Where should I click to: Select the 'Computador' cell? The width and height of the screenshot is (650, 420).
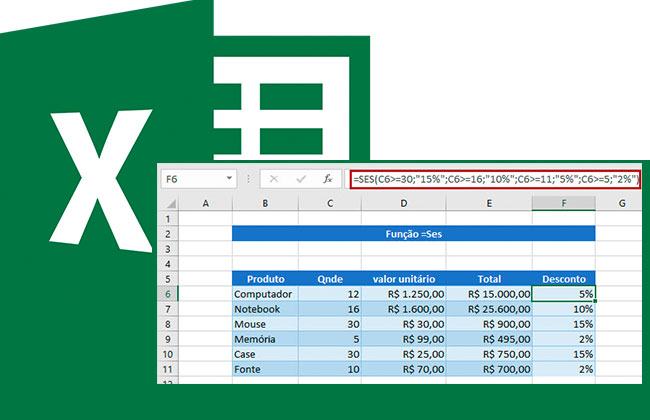265,294
